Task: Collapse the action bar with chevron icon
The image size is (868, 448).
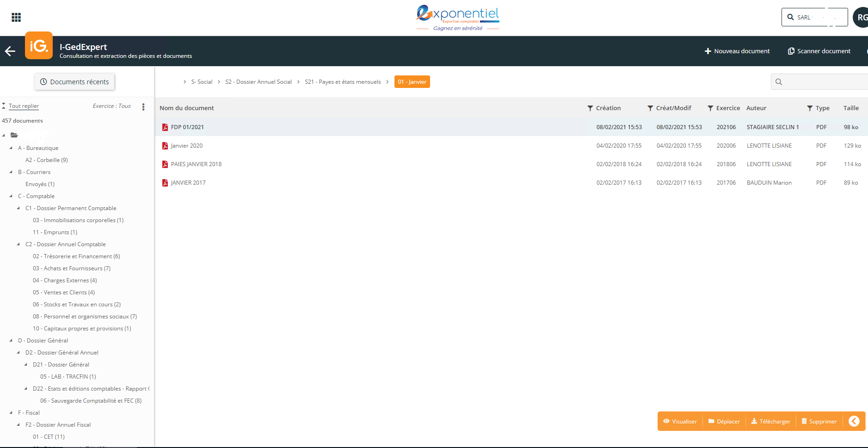Action: tap(854, 421)
